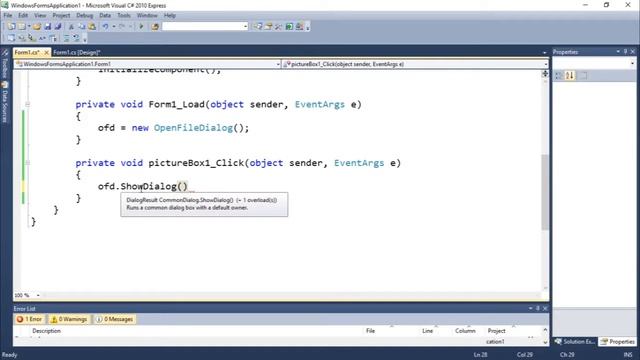Click the Undo arrow icon
This screenshot has height=360, width=640.
pos(105,27)
